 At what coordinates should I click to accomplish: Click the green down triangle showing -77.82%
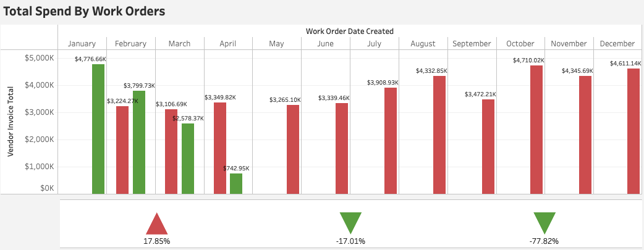point(544,222)
